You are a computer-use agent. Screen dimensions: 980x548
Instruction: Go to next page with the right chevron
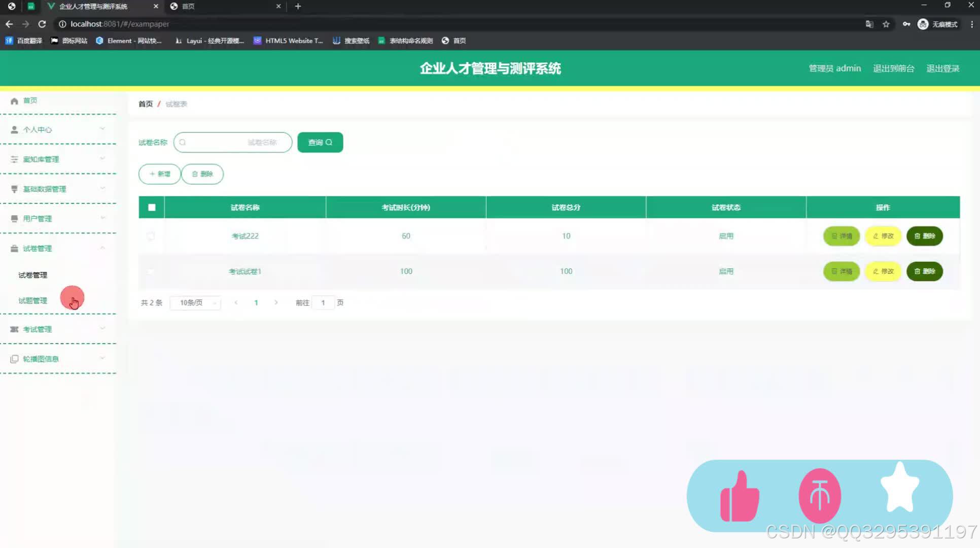(x=276, y=303)
